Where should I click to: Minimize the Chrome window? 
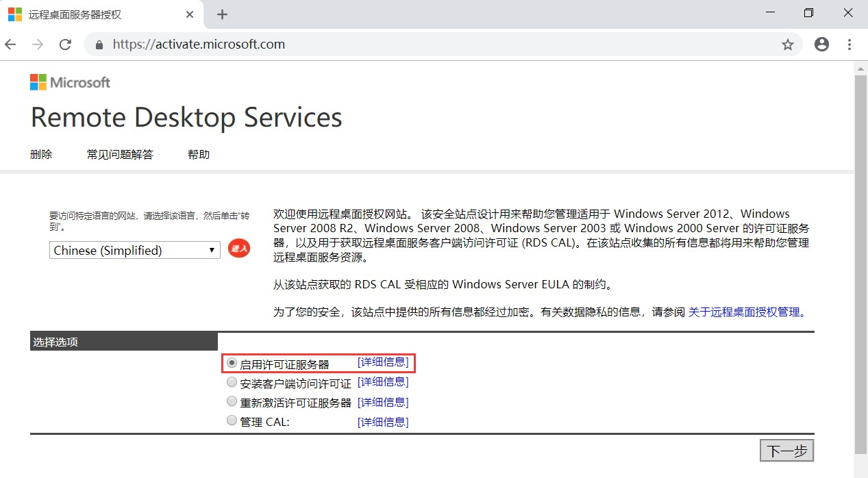point(771,13)
